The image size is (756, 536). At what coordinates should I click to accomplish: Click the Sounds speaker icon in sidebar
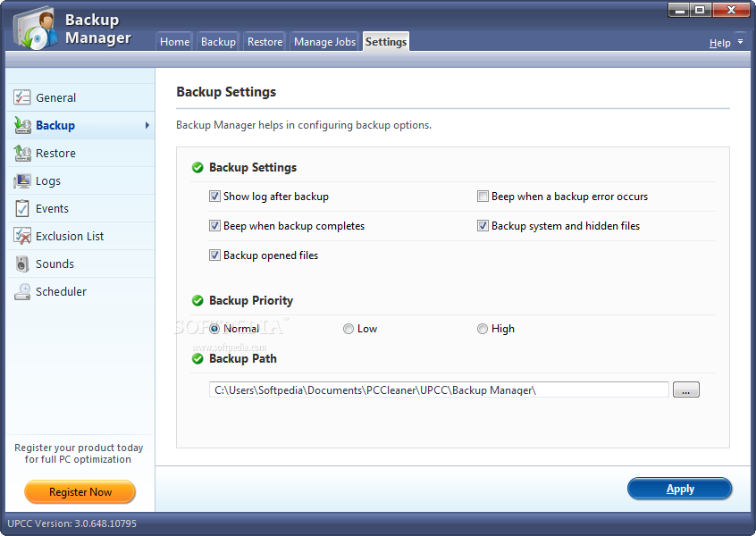22,264
